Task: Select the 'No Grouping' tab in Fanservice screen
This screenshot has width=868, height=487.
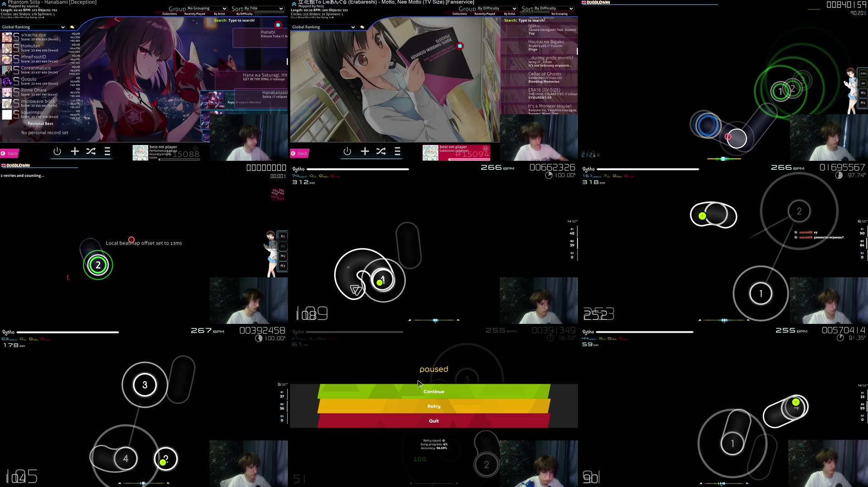Action: point(559,14)
